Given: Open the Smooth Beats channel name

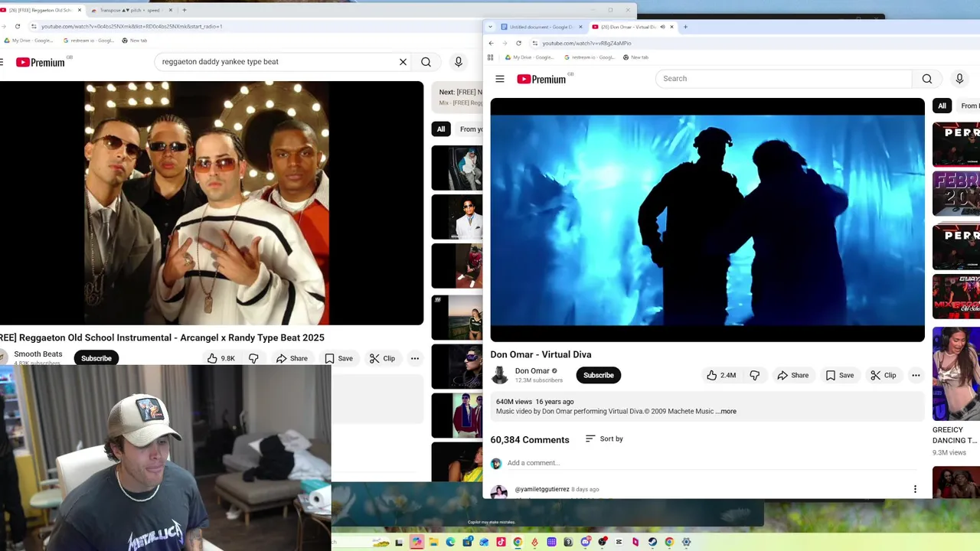Looking at the screenshot, I should [x=38, y=354].
